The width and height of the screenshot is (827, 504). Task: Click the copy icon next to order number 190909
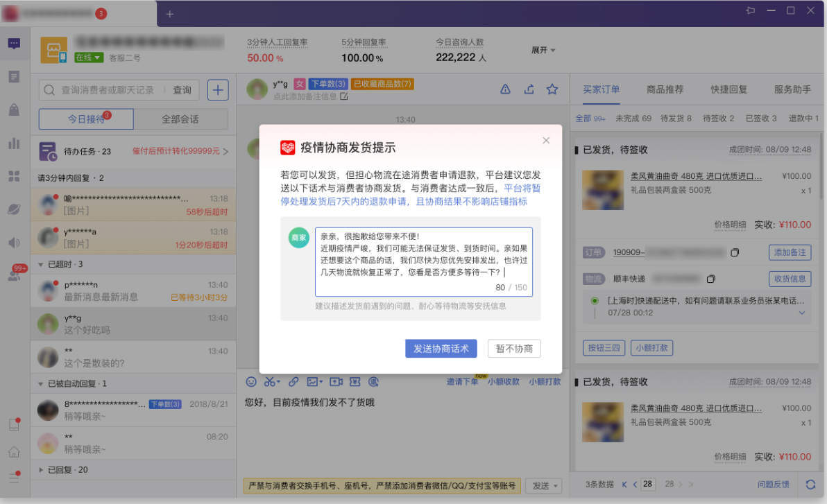735,252
